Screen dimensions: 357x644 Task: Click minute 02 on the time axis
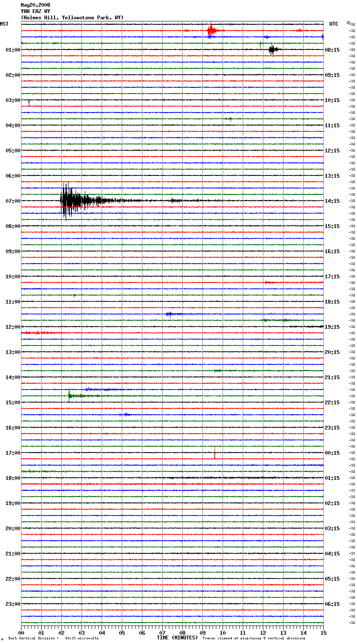click(x=62, y=633)
